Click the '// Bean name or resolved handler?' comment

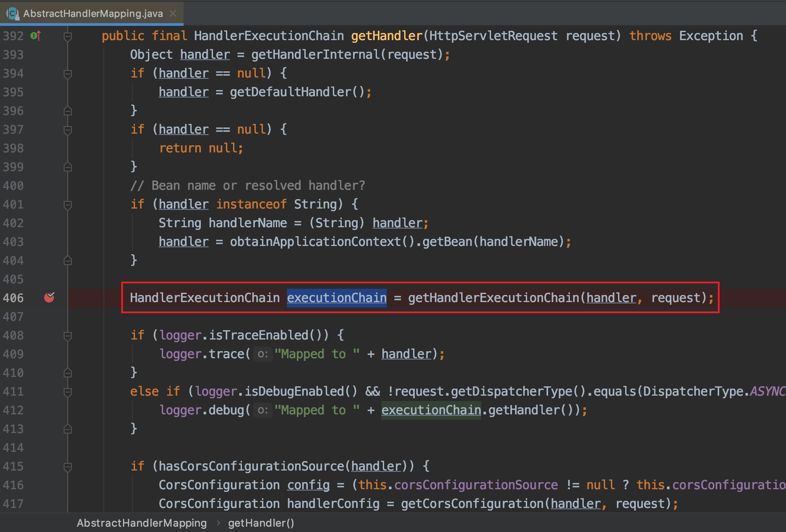pos(247,185)
